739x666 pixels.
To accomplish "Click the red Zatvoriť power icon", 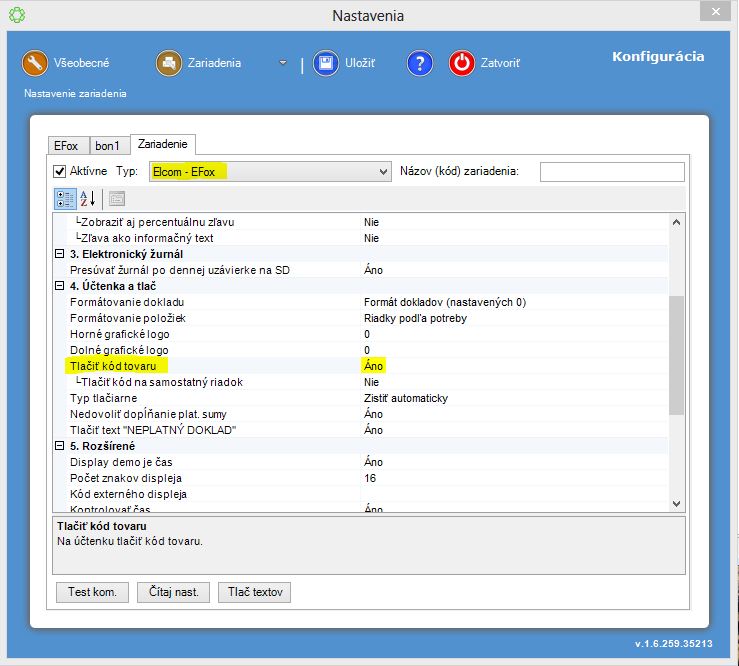I will (462, 63).
